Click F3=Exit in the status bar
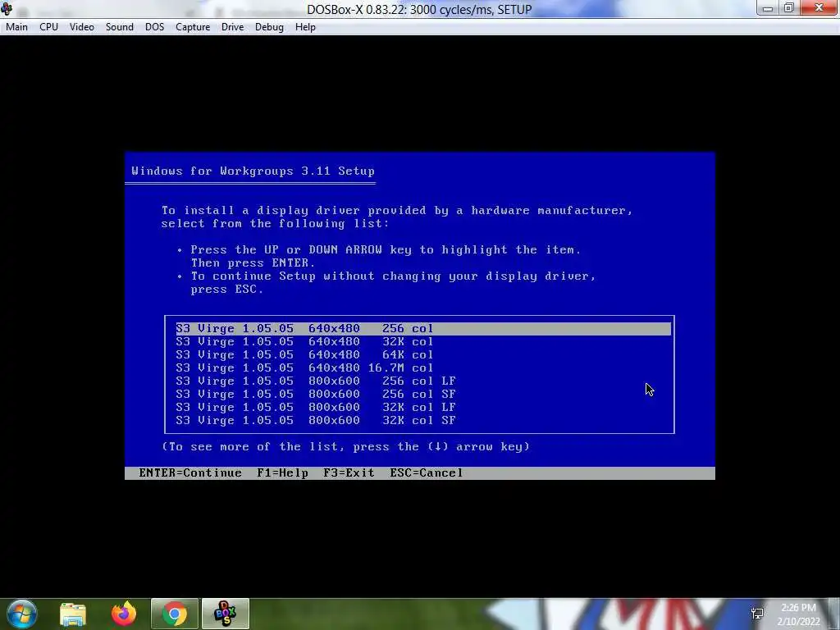 tap(349, 473)
